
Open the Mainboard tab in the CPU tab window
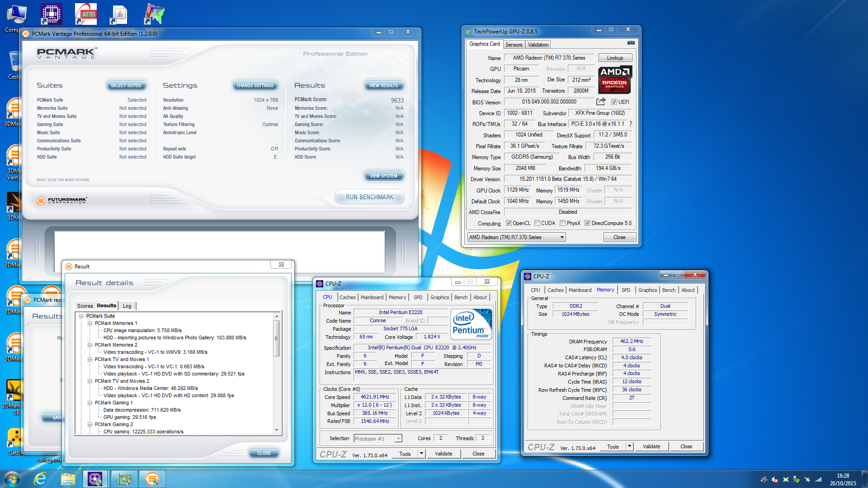(x=372, y=297)
